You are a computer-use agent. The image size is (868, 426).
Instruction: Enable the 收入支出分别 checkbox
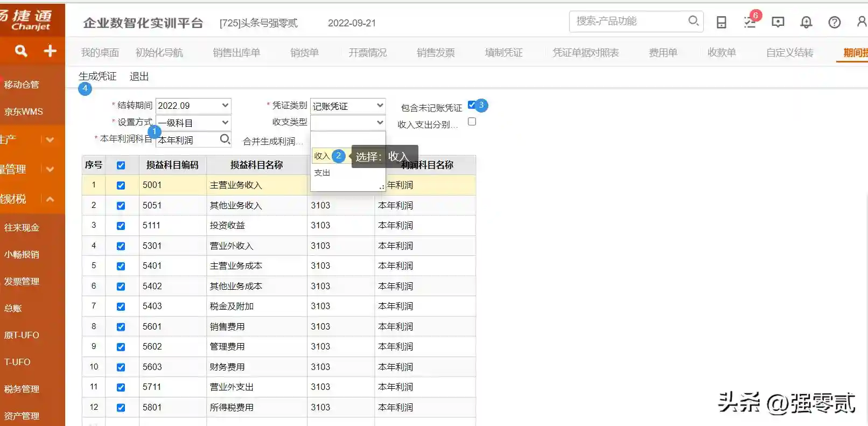(x=472, y=122)
